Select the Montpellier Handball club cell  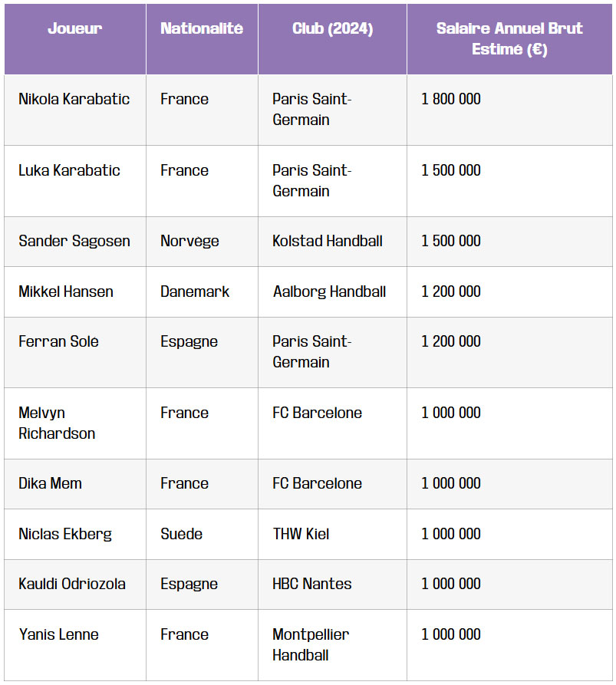coord(311,645)
